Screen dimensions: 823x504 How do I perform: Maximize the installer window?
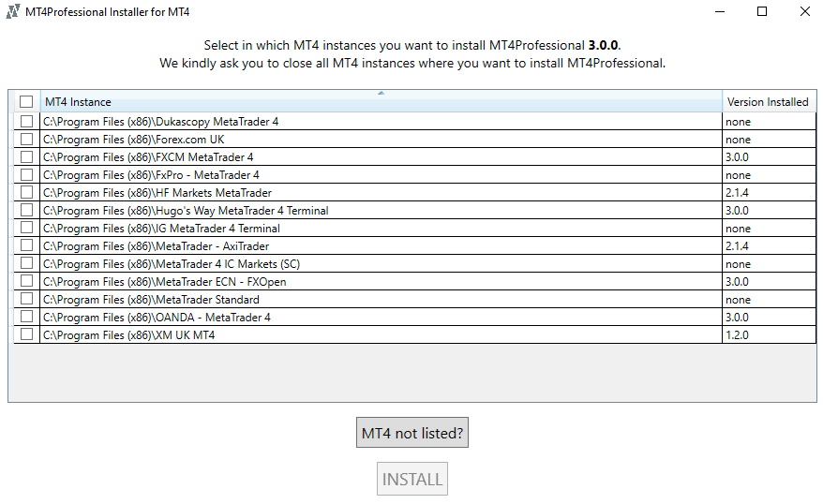[x=762, y=11]
